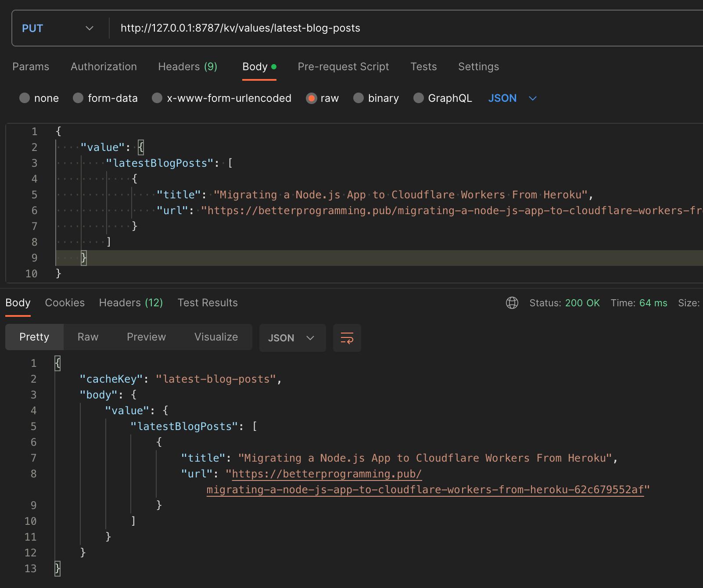
Task: Select x-www-form-urlencoded radio option
Action: [x=157, y=98]
